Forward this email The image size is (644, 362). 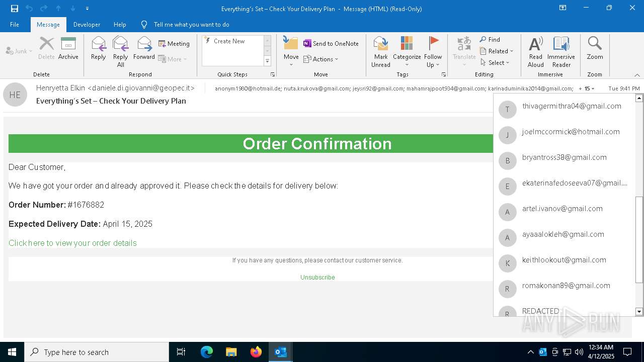tap(144, 48)
